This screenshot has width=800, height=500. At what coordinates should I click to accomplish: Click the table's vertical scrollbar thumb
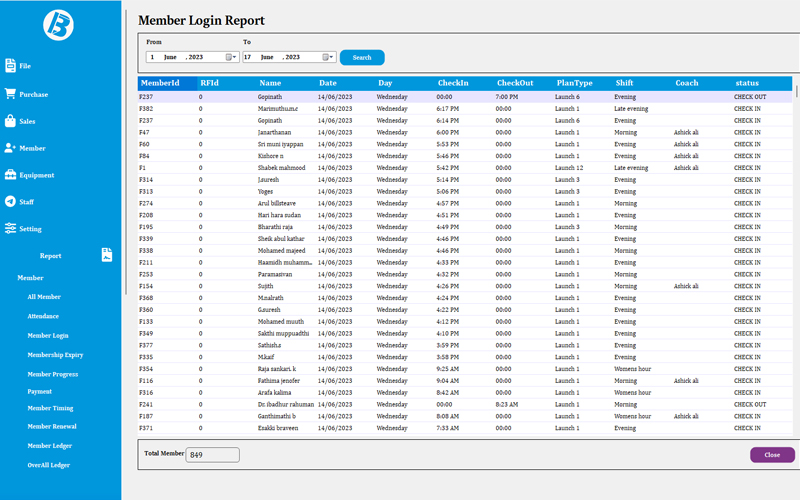pyautogui.click(x=796, y=92)
